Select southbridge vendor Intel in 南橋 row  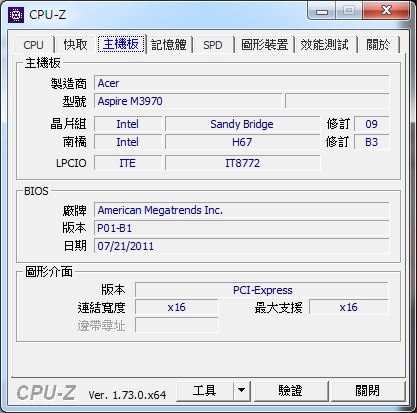pos(128,142)
